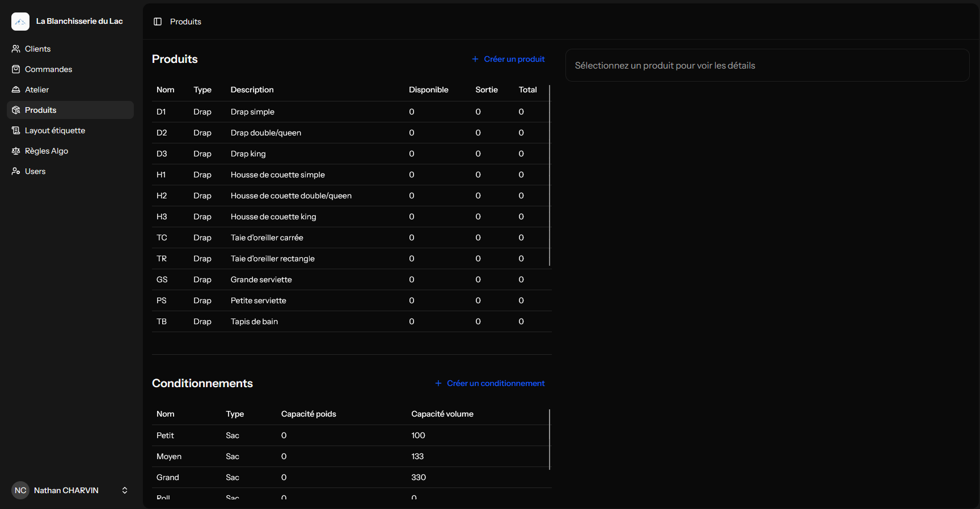Click the Règles Algo scale icon
Viewport: 980px width, 509px height.
coord(16,151)
